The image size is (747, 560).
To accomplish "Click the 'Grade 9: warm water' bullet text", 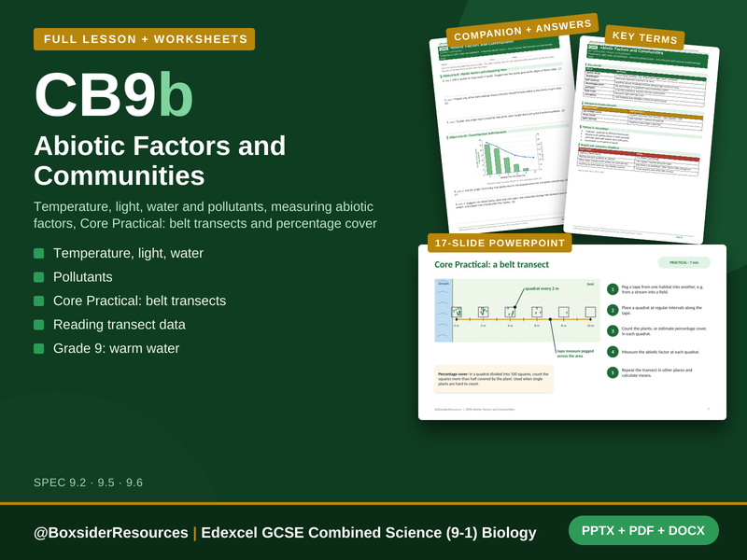I will [x=116, y=348].
